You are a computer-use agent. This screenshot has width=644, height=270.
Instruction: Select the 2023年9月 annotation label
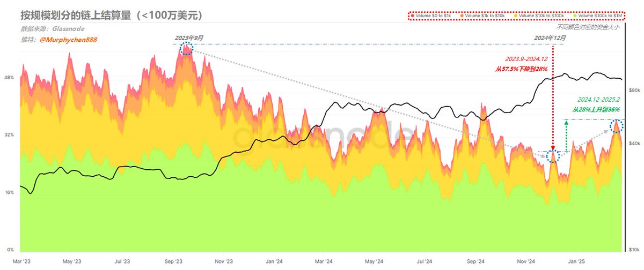point(189,37)
